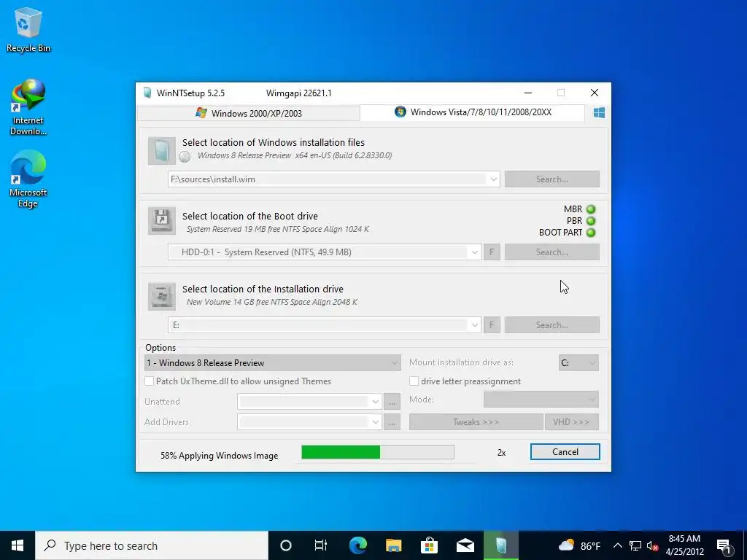Viewport: 747px width, 560px height.
Task: Open the Tweaks >>> panel
Action: tap(476, 422)
